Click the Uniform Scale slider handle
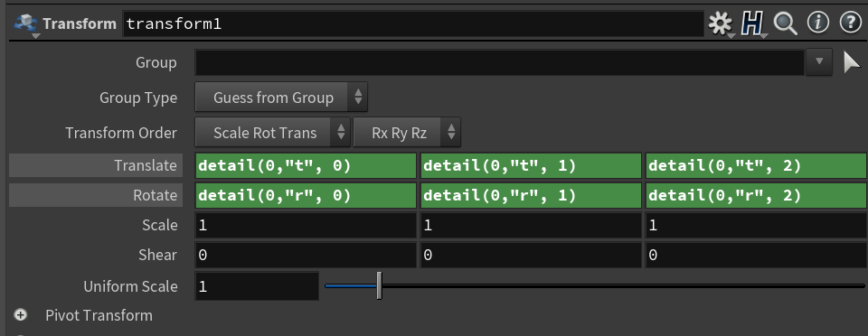Viewport: 868px width, 336px height. point(379,285)
